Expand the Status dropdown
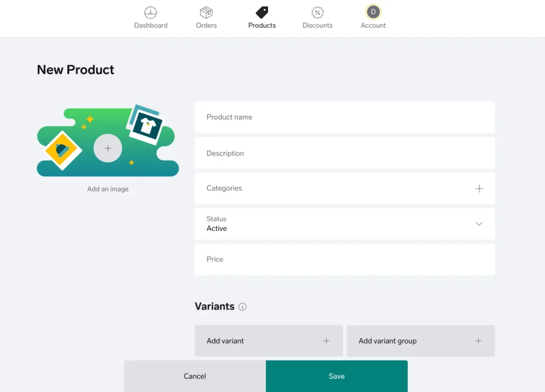The width and height of the screenshot is (545, 392). [478, 224]
